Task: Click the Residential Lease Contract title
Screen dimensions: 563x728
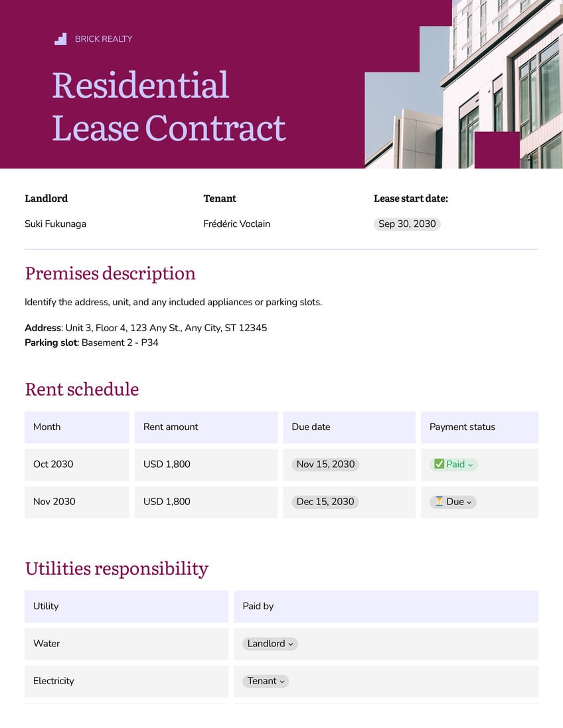Action: [x=169, y=106]
